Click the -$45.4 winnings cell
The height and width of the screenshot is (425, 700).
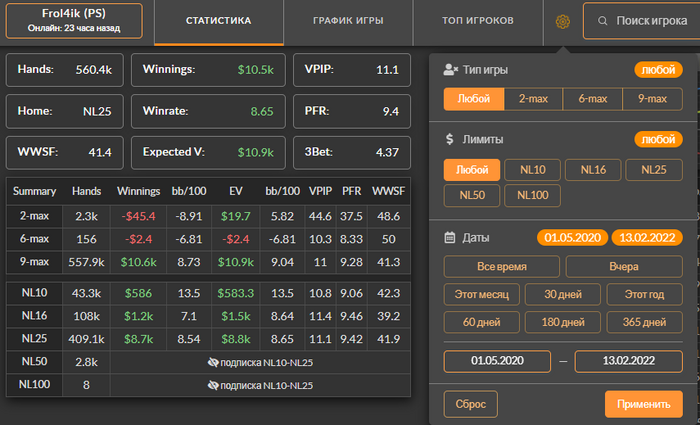(x=138, y=217)
